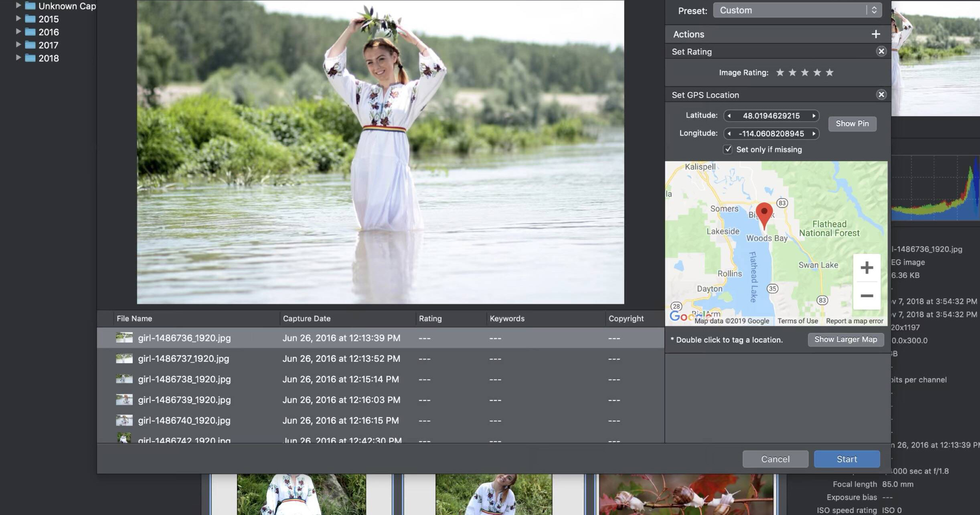Sort by Capture Date column
The image size is (980, 515).
click(307, 318)
